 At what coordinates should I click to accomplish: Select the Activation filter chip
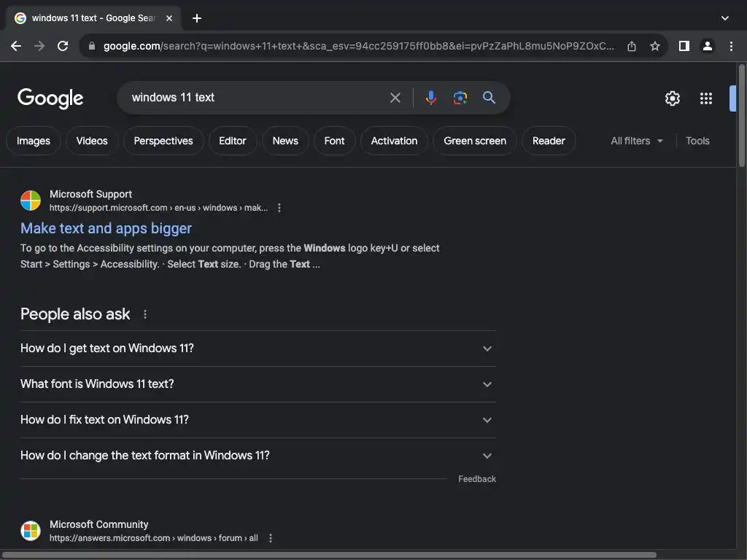point(394,141)
